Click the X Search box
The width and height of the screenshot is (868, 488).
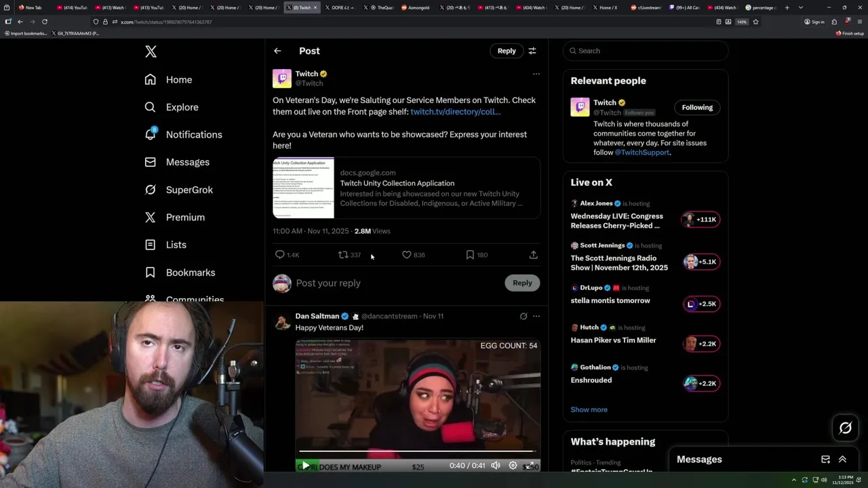tap(646, 51)
